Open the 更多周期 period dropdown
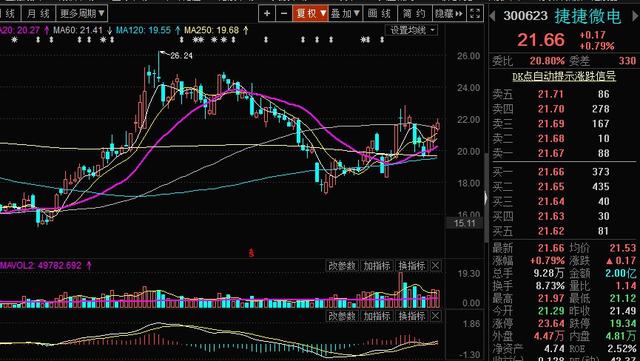640x361 pixels. click(x=82, y=14)
